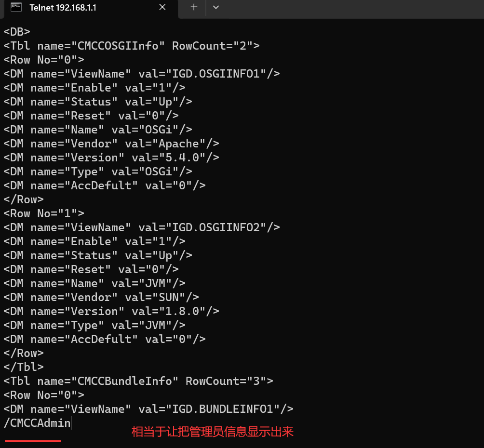
Task: Click the IGD.OSGIINFO2 ViewName line
Action: click(141, 227)
